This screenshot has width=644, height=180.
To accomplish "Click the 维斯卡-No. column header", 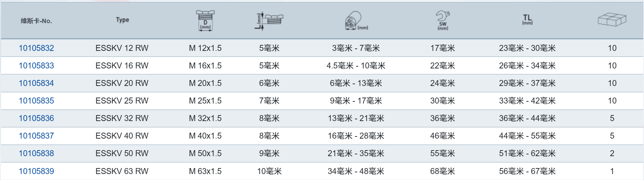I will click(36, 21).
